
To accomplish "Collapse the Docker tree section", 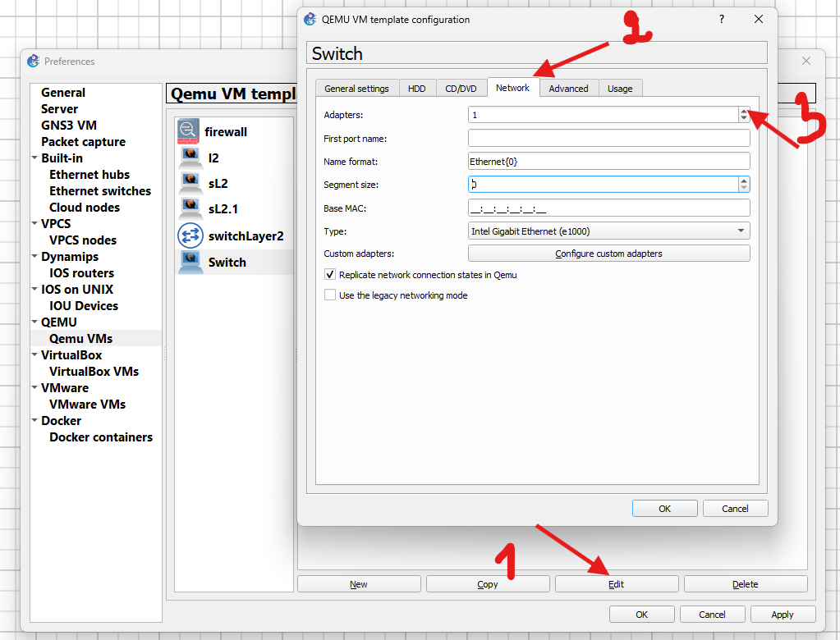I will click(x=34, y=420).
